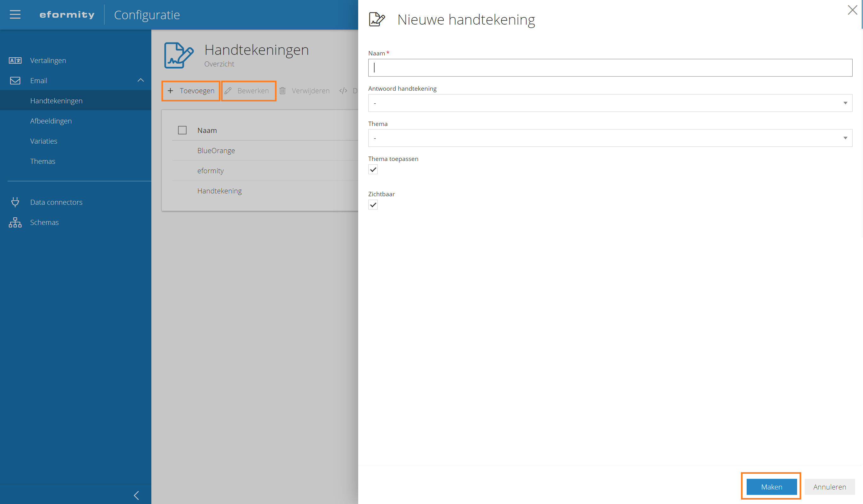Collapse the Email menu section chevron
Viewport: 863px width, 504px height.
(x=140, y=80)
